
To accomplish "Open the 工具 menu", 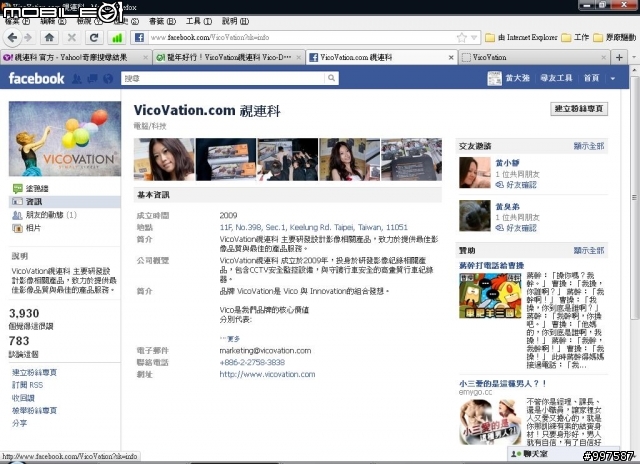I will coord(199,21).
